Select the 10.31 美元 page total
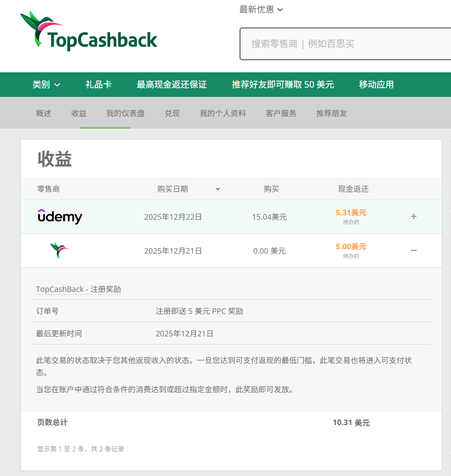Viewport: 451px width, 476px height. [351, 422]
